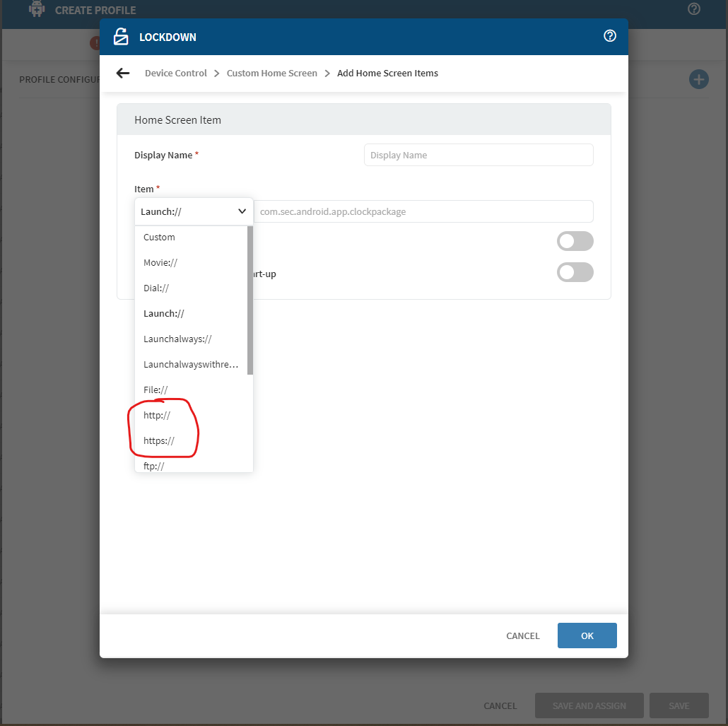
Task: Toggle the first switch below Item field
Action: 575,241
